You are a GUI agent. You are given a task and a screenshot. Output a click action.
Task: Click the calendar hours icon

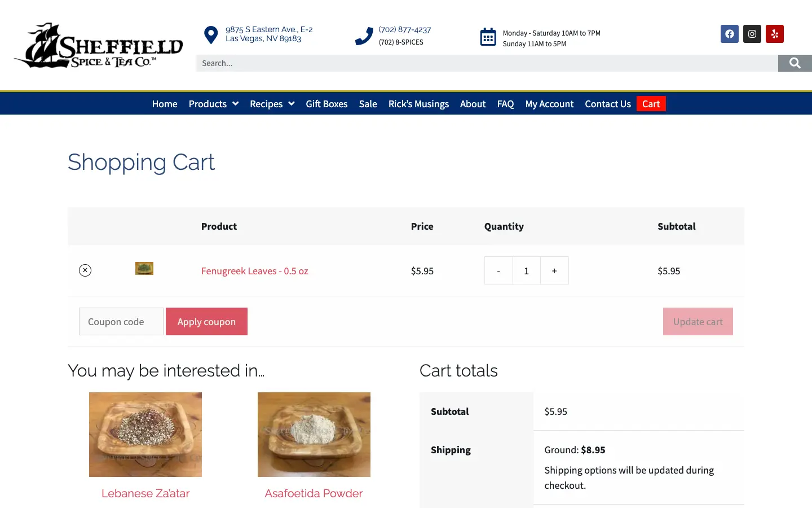(488, 37)
